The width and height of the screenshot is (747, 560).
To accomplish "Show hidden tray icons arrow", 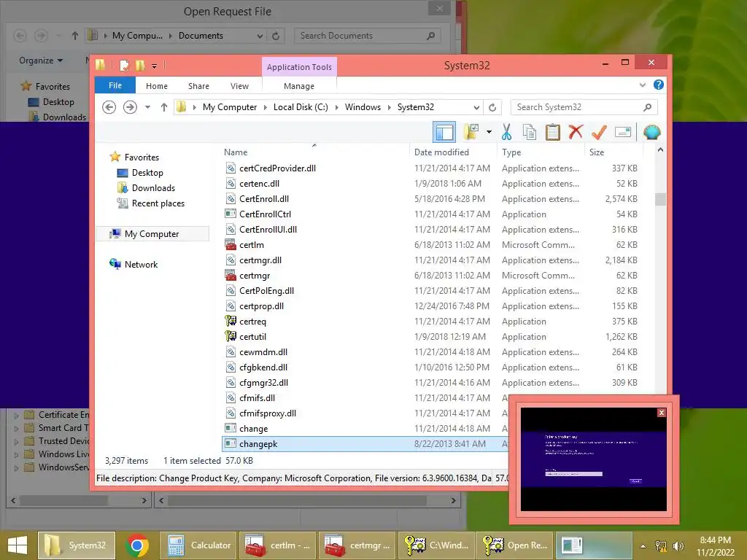I will click(x=643, y=545).
